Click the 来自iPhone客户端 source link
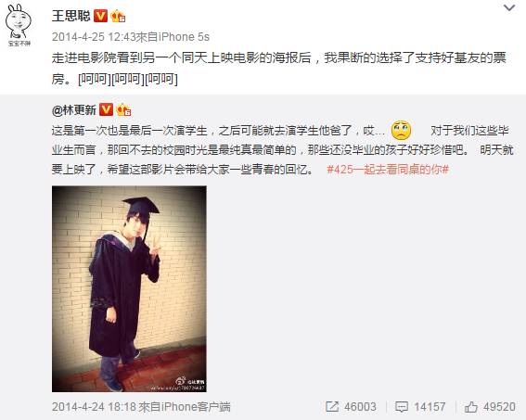Screen dimensions: 526x420 pyautogui.click(x=185, y=407)
